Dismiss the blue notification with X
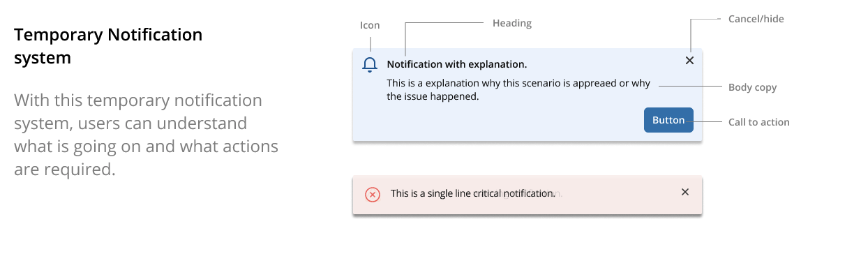 [x=689, y=61]
